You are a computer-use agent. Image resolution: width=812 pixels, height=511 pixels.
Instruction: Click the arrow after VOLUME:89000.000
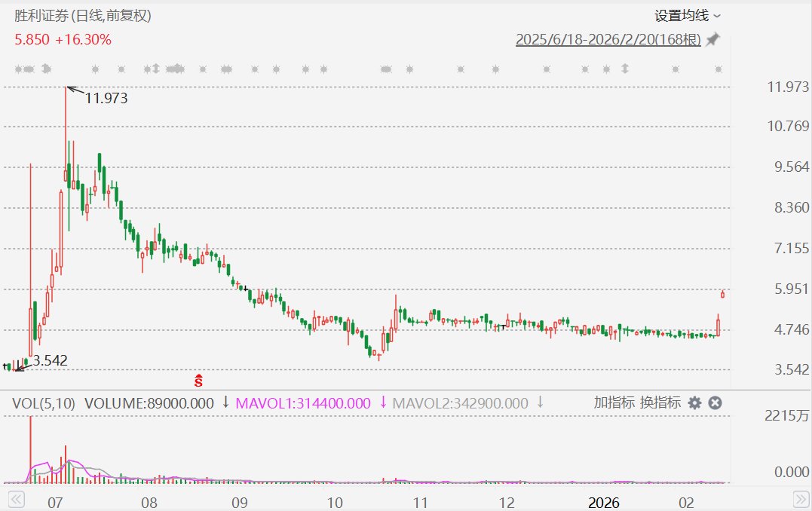point(225,403)
